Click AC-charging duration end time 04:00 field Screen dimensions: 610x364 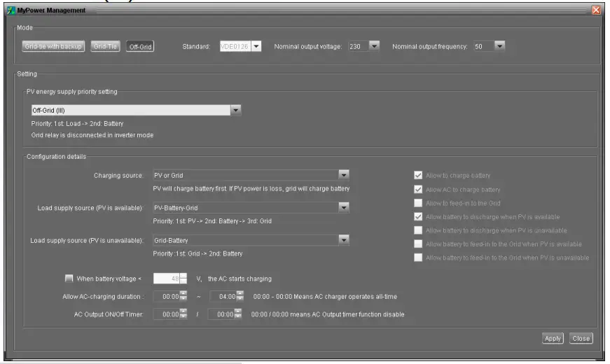click(223, 296)
